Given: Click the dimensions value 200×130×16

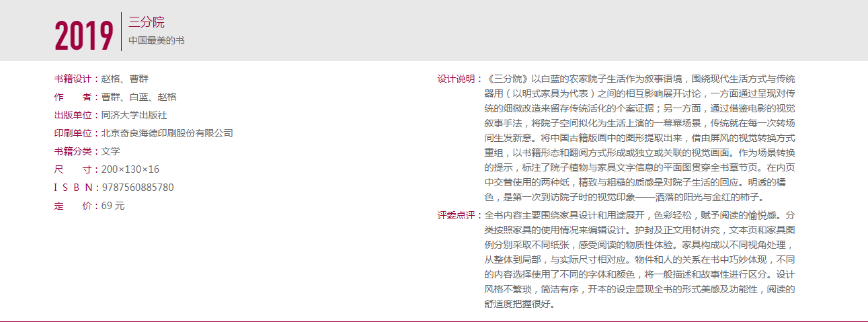Looking at the screenshot, I should (x=130, y=169).
